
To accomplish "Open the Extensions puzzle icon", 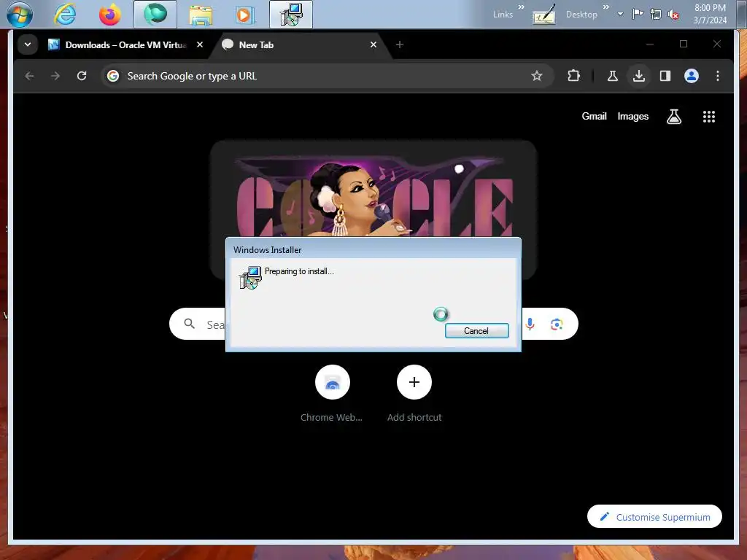I will click(x=573, y=76).
